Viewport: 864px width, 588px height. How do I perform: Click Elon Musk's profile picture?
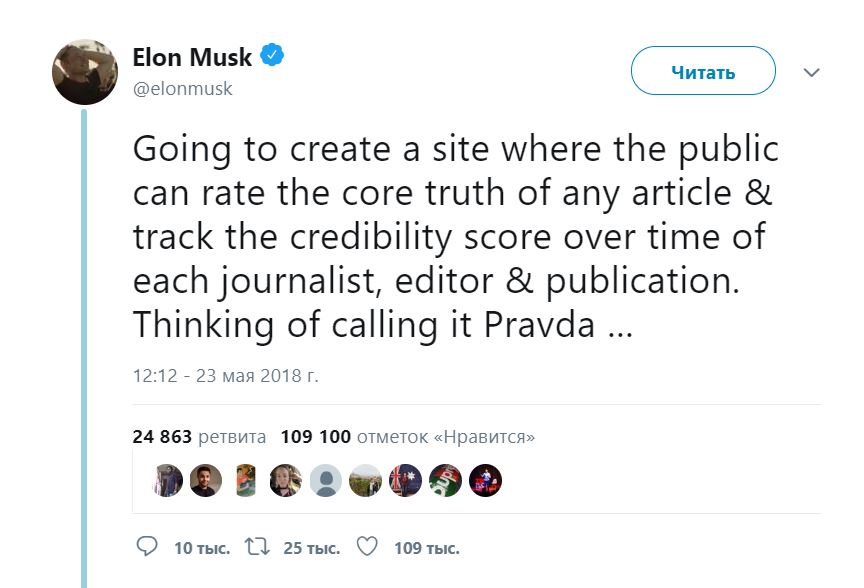pyautogui.click(x=85, y=72)
